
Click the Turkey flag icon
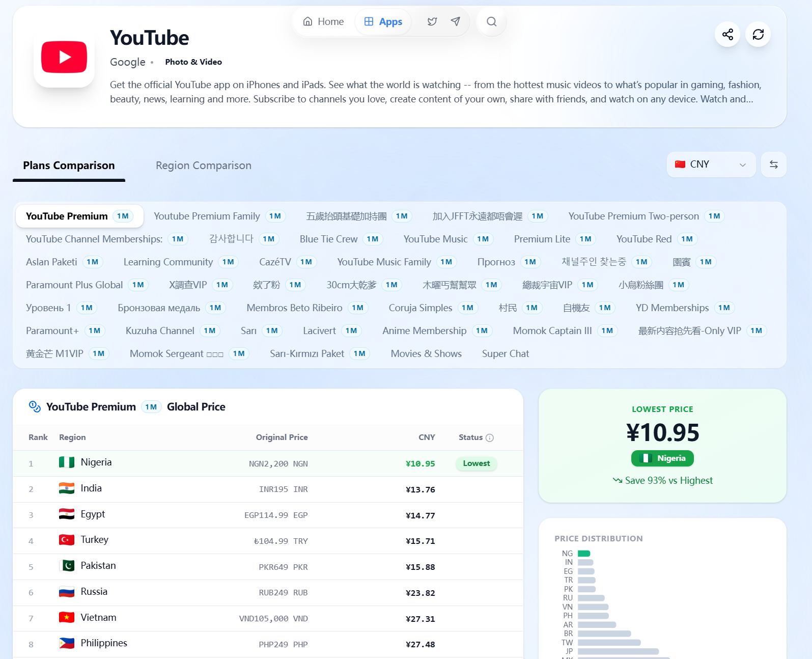point(67,540)
